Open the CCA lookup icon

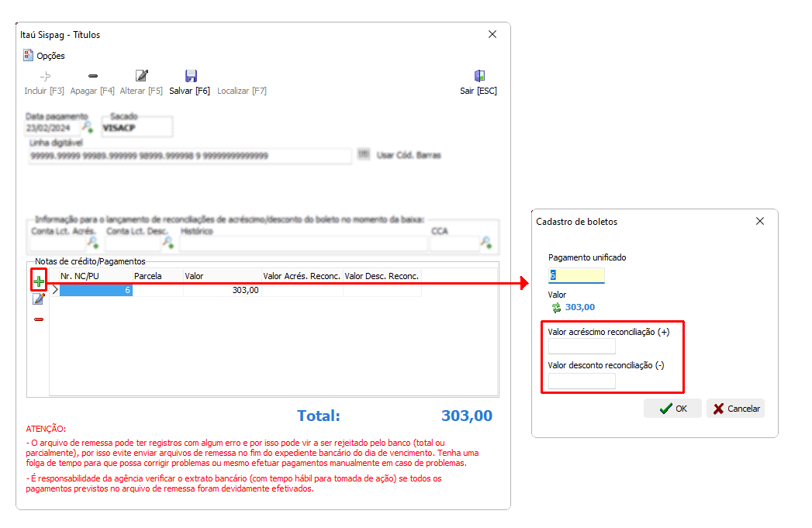click(486, 242)
